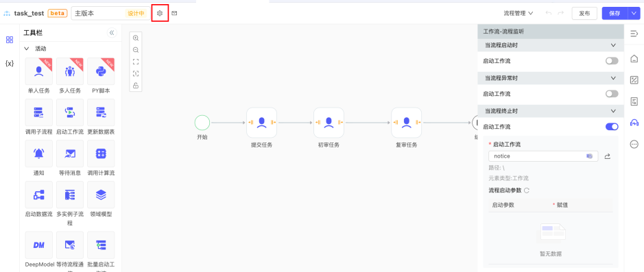
Task: Click the zoom in canvas icon
Action: click(x=136, y=38)
